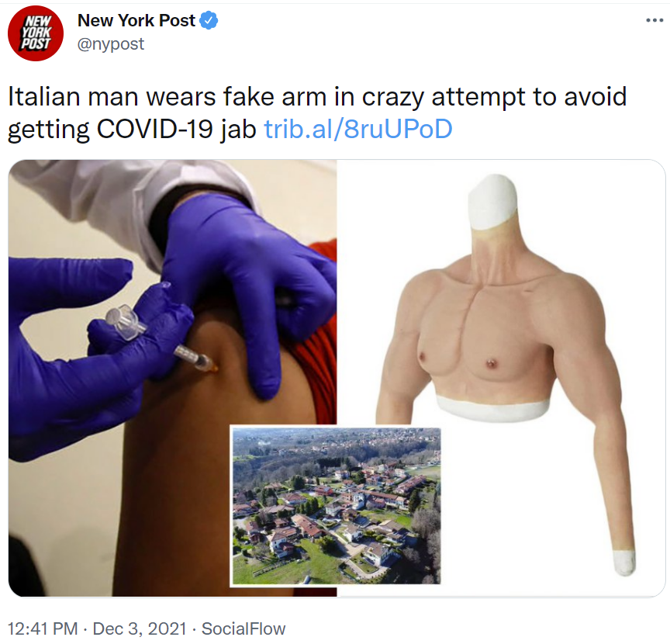Open the New York Post display name
This screenshot has width=670, height=644.
pos(136,20)
